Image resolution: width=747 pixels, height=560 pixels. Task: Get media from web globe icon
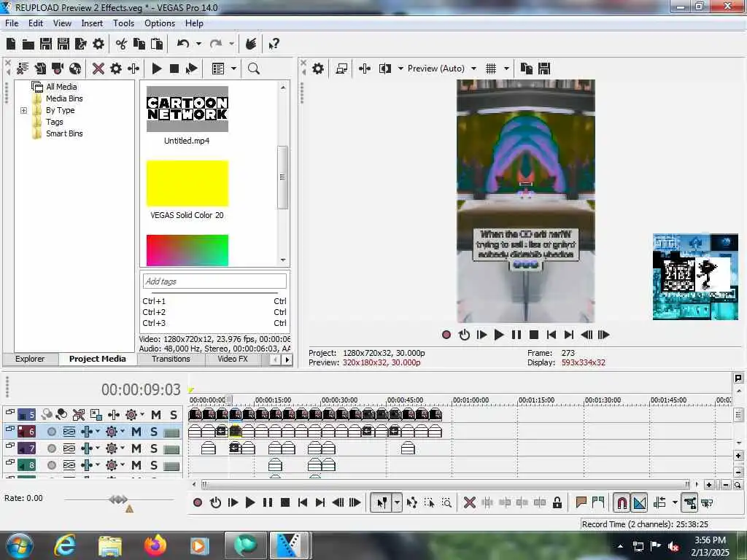click(75, 69)
